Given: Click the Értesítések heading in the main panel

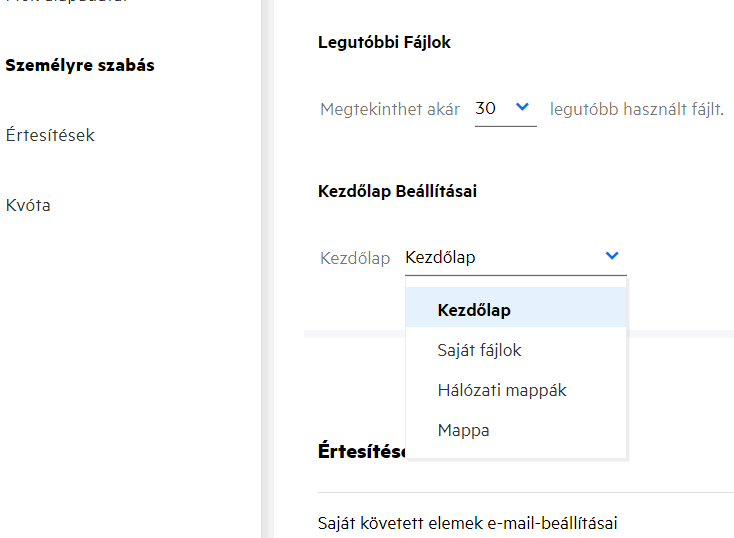Looking at the screenshot, I should pos(360,451).
